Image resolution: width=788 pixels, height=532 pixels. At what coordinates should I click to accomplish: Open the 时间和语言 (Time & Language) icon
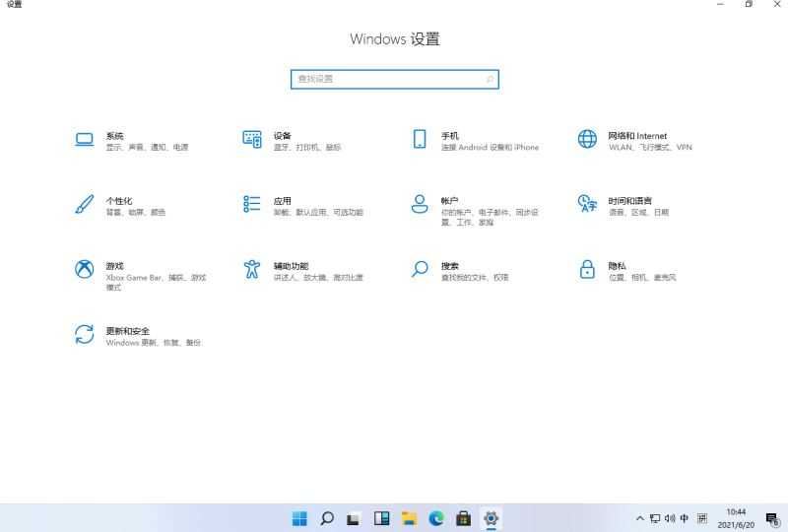tap(587, 204)
